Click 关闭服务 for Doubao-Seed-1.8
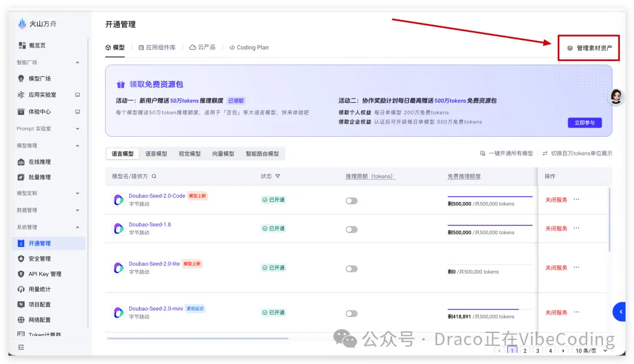This screenshot has width=634, height=364. [x=557, y=228]
